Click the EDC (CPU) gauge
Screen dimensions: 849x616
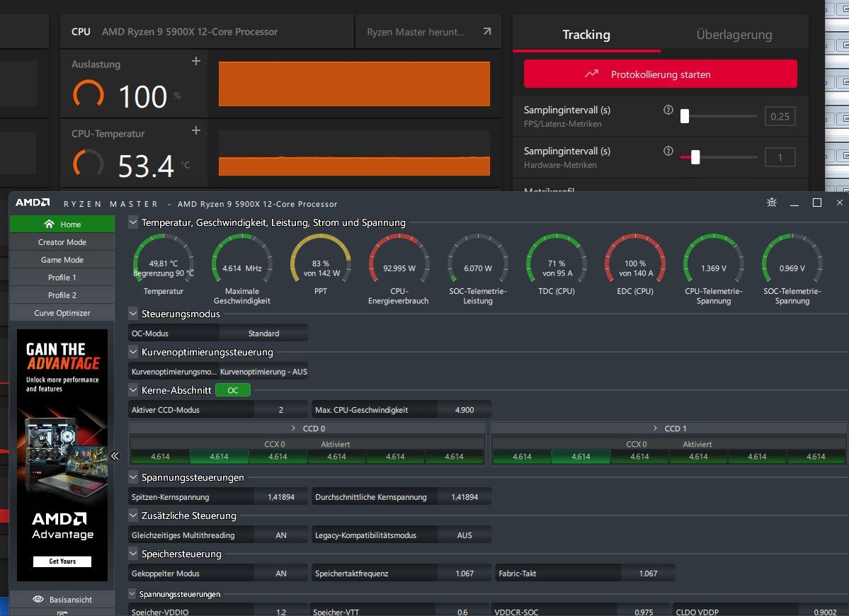click(635, 258)
